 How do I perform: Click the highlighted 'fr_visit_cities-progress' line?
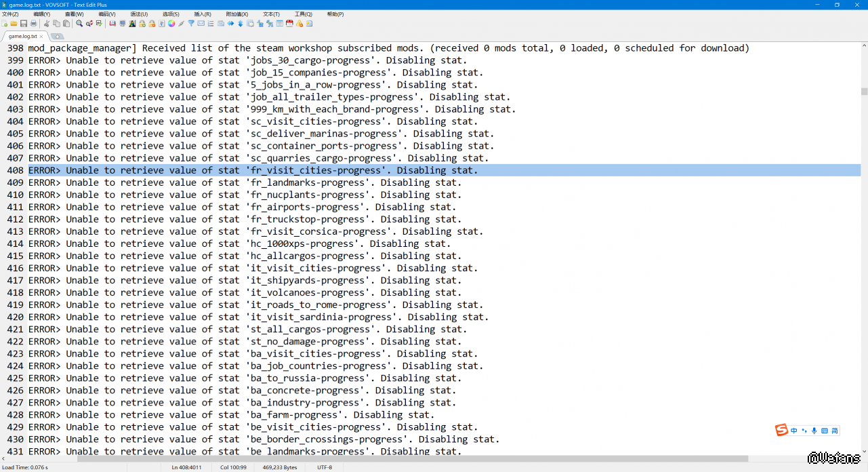coord(445,170)
